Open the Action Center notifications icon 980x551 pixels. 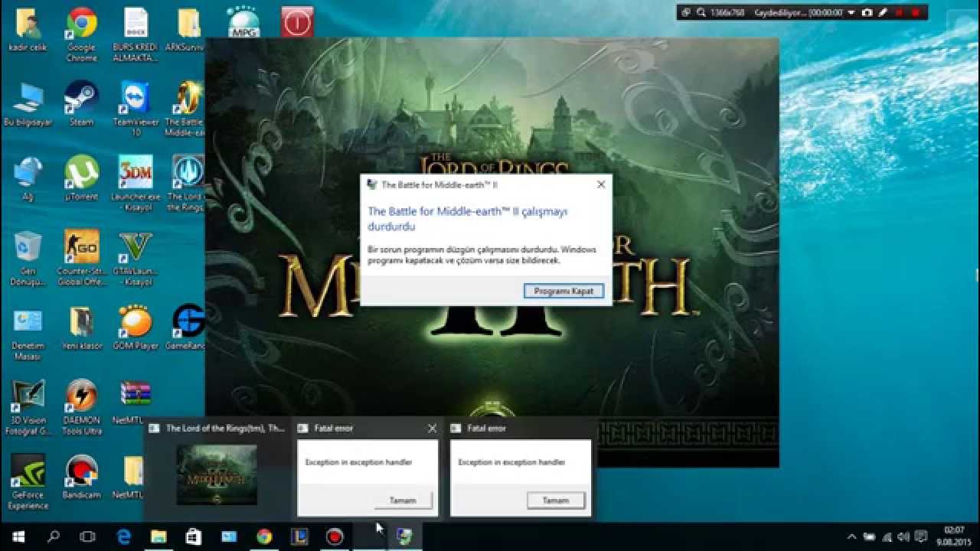tap(921, 536)
